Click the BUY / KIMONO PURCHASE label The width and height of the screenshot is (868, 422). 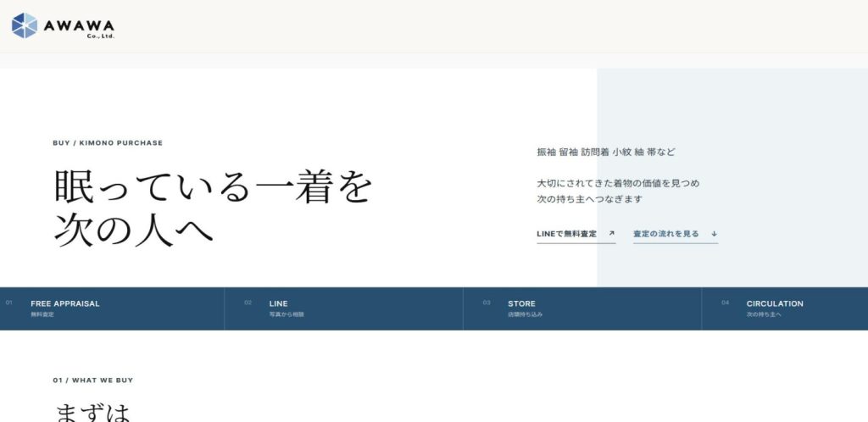click(108, 142)
